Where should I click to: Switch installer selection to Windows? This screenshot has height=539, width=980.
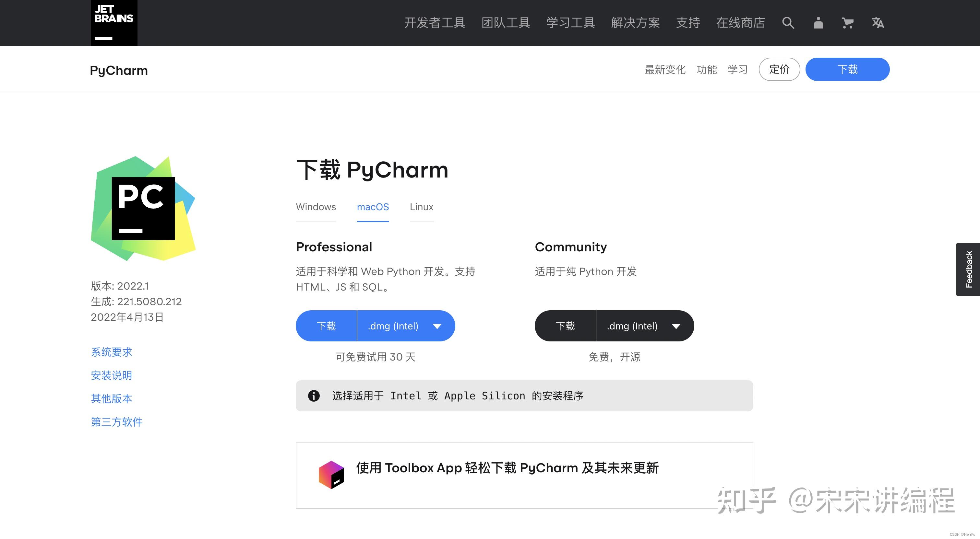[x=316, y=207]
